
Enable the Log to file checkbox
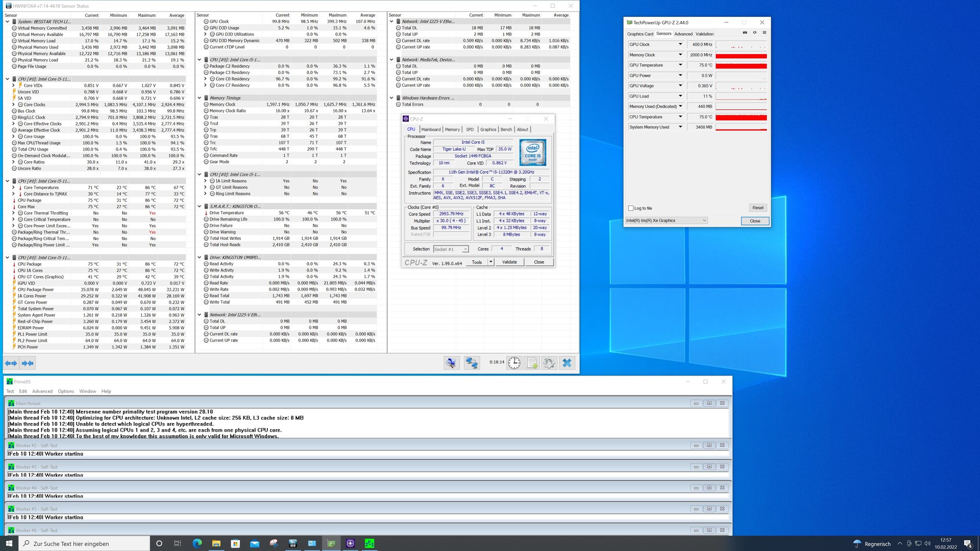click(631, 208)
